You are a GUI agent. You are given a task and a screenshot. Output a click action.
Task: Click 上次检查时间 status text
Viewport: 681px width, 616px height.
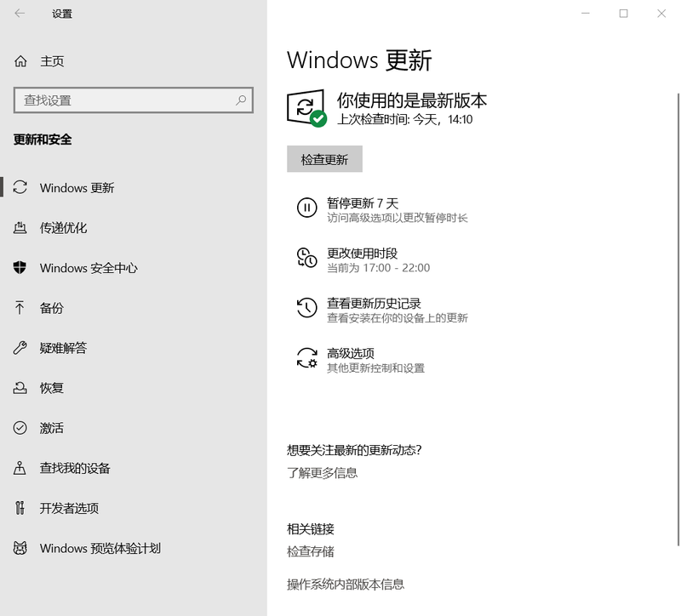click(405, 119)
